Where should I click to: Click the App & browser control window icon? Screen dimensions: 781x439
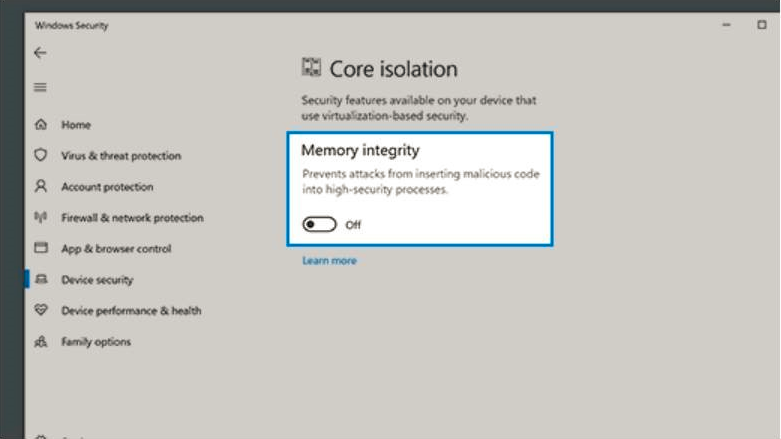point(41,249)
